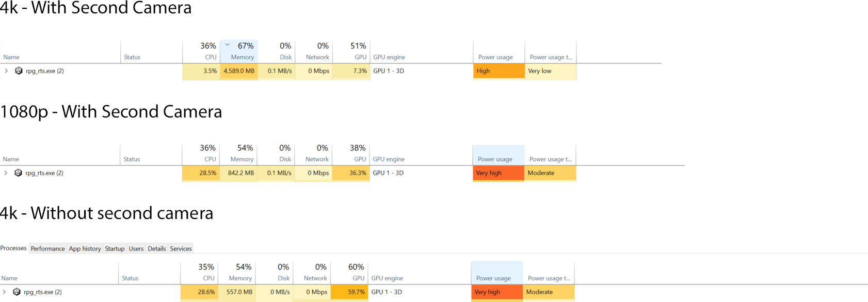
Task: Click rpg_rts.exe icon in bottom process row
Action: tap(17, 292)
